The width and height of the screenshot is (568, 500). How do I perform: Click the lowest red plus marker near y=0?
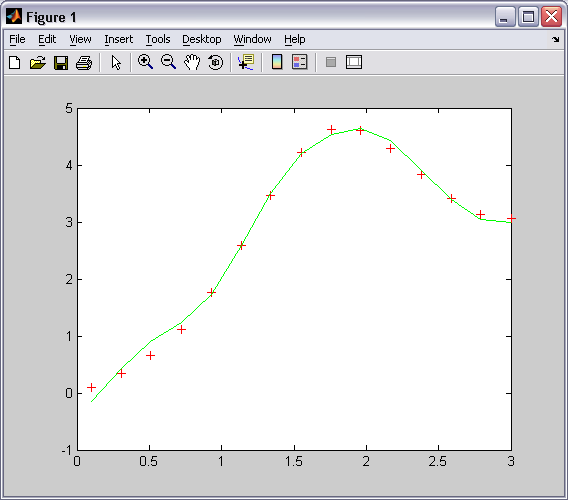(x=92, y=387)
